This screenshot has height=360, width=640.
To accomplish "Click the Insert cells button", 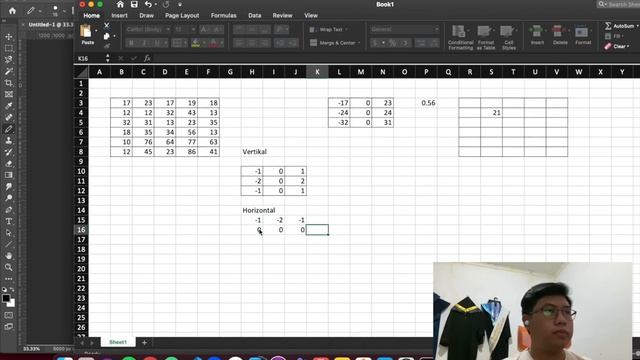I will coord(537,35).
